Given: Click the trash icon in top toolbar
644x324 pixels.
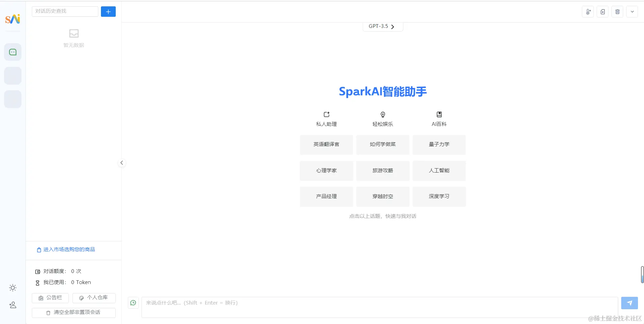Looking at the screenshot, I should coord(618,12).
